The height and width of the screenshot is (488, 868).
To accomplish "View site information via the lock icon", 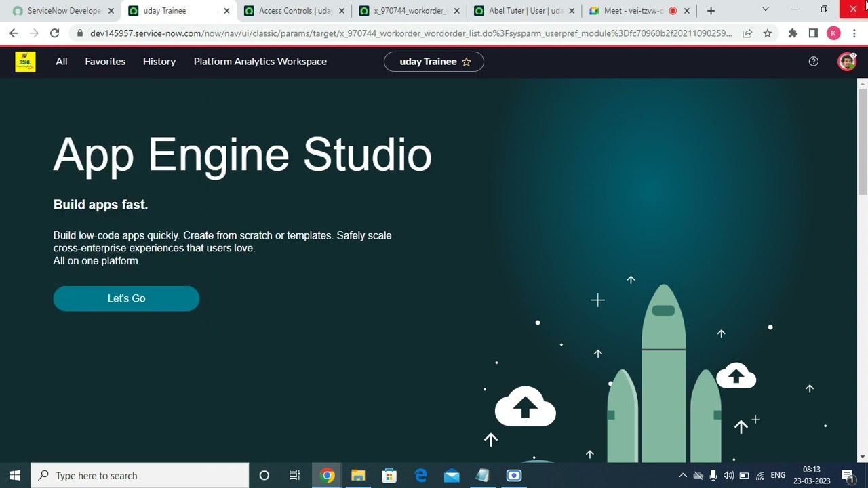I will (81, 33).
